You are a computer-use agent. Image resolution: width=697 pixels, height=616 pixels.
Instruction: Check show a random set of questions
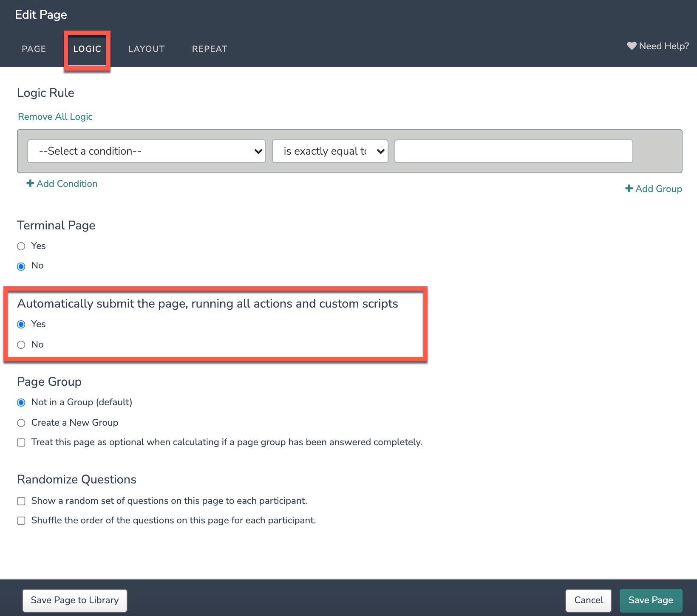coord(21,501)
